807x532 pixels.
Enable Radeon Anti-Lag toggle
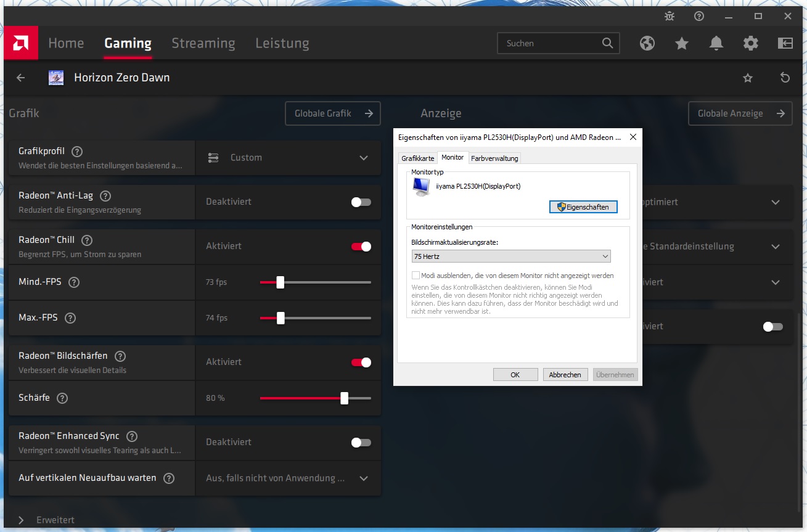click(x=361, y=202)
